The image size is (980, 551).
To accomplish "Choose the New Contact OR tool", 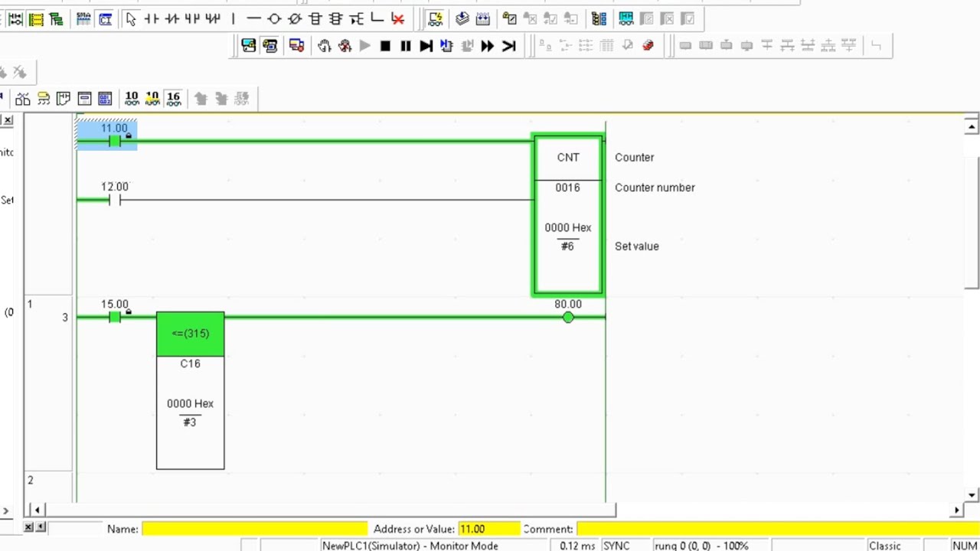I will click(192, 19).
